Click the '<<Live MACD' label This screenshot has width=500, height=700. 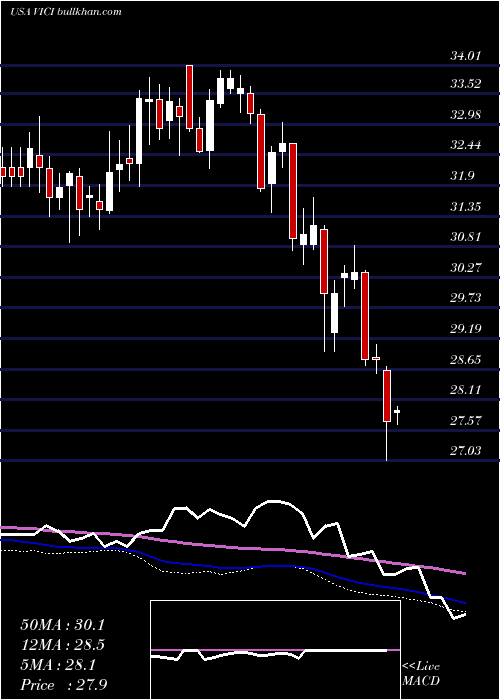pyautogui.click(x=421, y=674)
